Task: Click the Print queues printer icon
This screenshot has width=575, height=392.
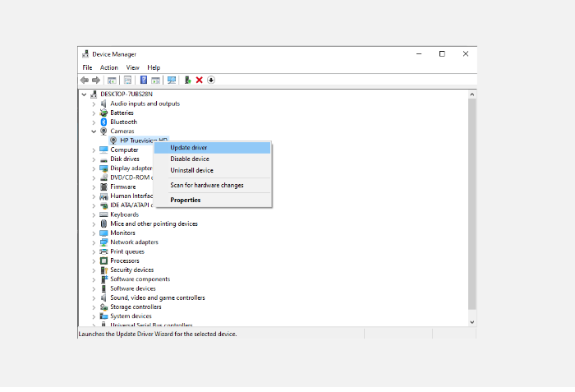Action: tap(103, 251)
